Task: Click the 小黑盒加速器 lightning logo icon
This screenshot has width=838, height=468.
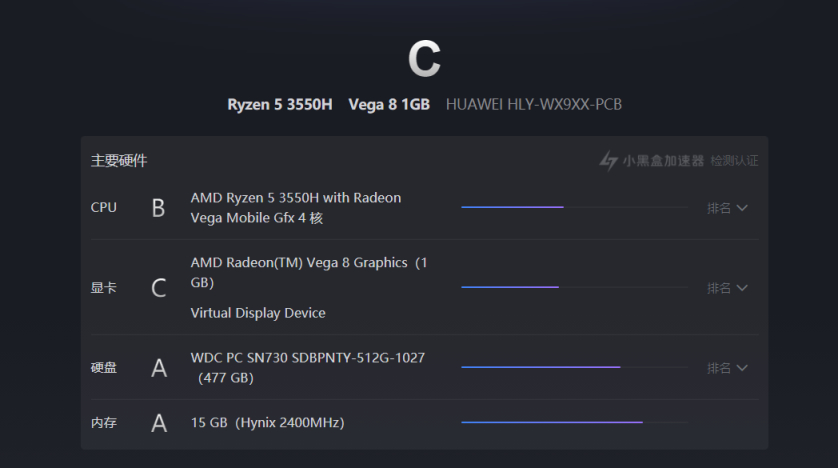Action: 608,160
